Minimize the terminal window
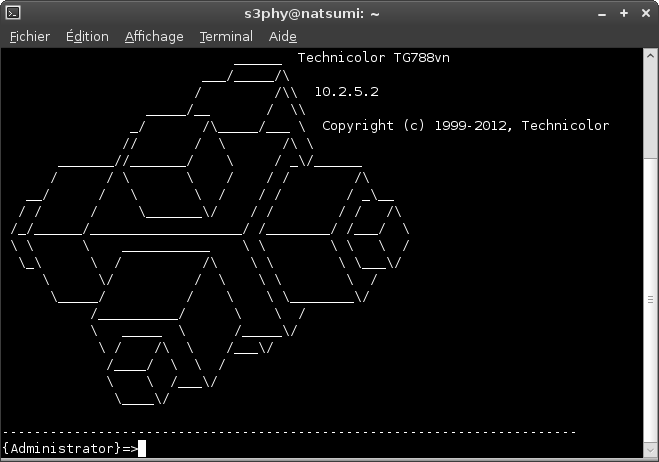The image size is (659, 462). coord(602,14)
